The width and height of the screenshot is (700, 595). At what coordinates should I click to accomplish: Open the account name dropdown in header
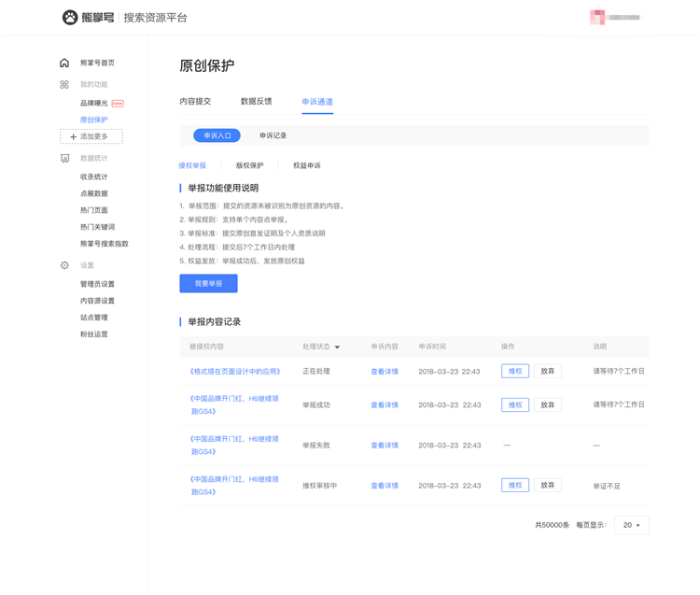(x=624, y=18)
